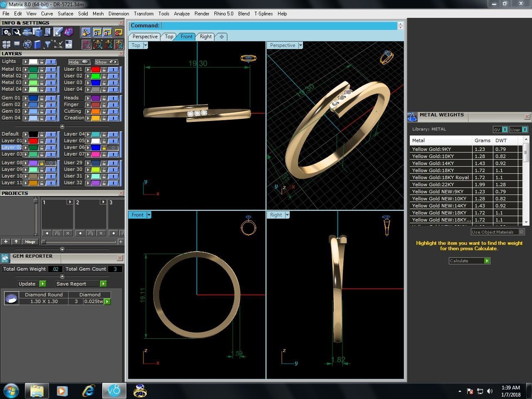Click the red color swatch of Layer 01

click(x=33, y=141)
